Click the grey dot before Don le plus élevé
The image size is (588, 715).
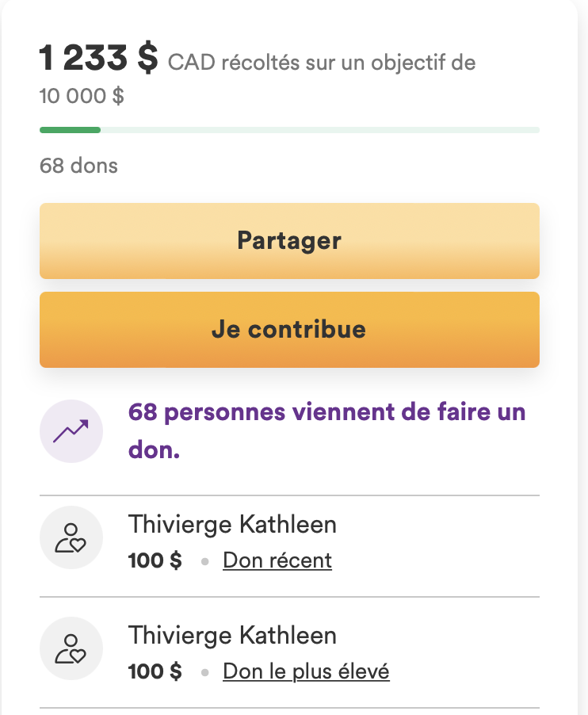click(x=204, y=673)
